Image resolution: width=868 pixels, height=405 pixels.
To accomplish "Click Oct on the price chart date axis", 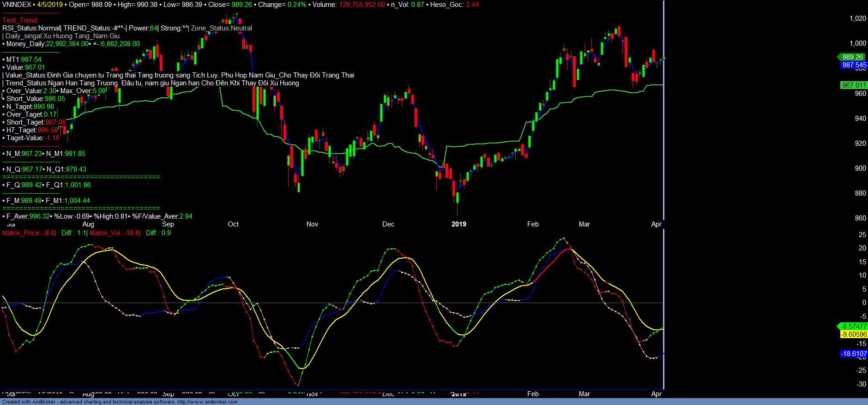I will (233, 224).
